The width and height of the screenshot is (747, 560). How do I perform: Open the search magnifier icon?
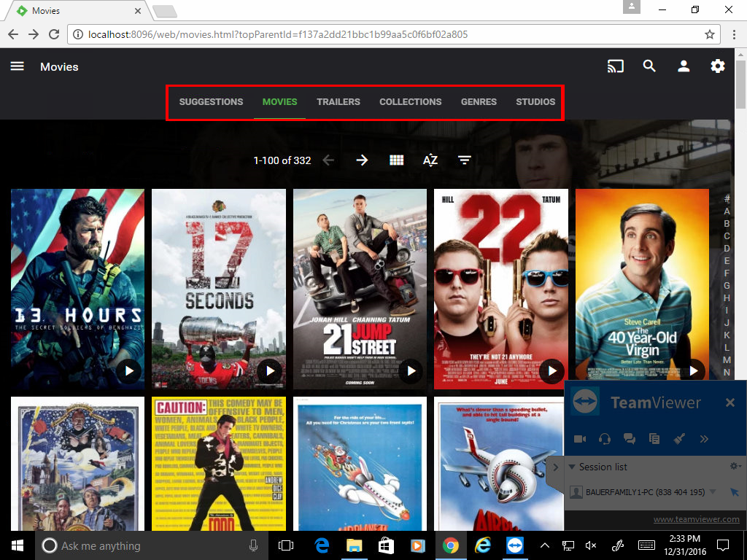(649, 66)
